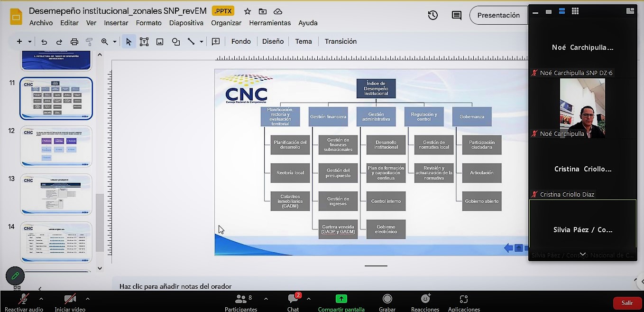Start recording with the Grabar button
The image size is (644, 312).
387,302
